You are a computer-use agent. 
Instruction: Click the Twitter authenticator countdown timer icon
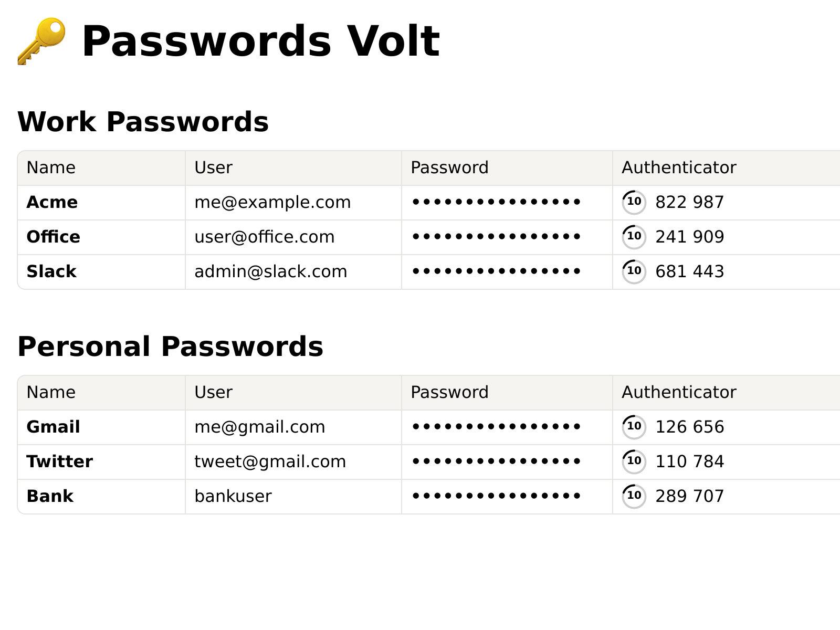coord(634,461)
